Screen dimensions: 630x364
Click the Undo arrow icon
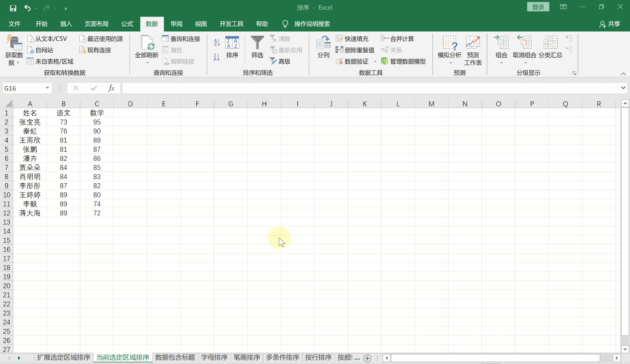coord(27,8)
